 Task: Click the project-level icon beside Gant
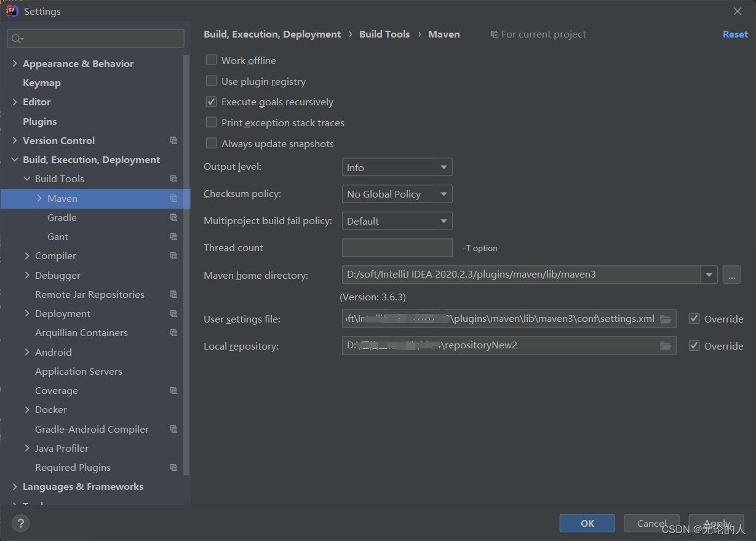pyautogui.click(x=173, y=236)
